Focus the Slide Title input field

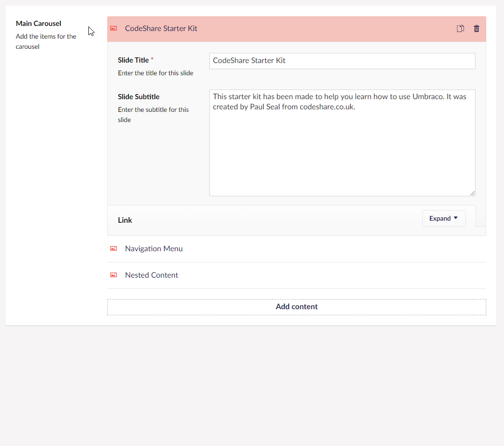click(342, 61)
